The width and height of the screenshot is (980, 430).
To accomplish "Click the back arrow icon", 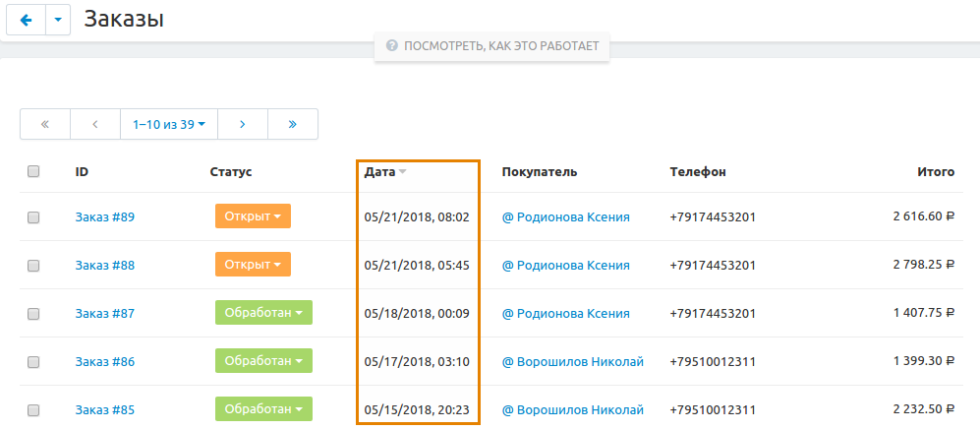I will (26, 19).
